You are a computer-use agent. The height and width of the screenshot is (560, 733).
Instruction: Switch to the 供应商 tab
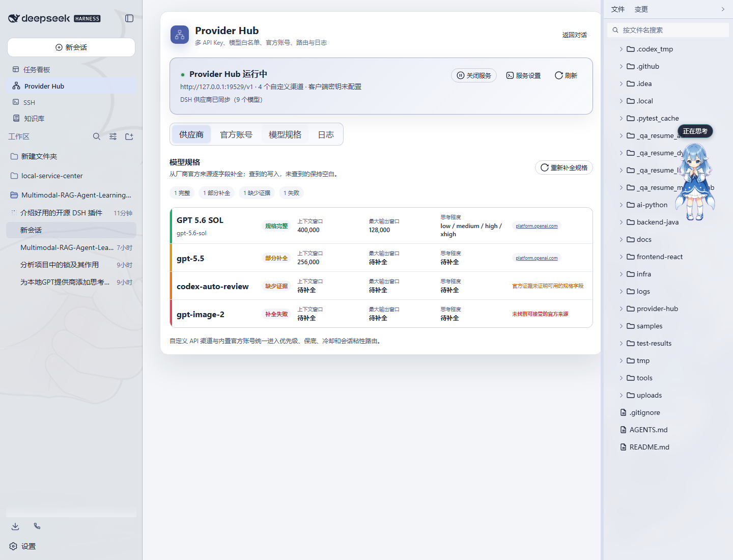coord(191,134)
